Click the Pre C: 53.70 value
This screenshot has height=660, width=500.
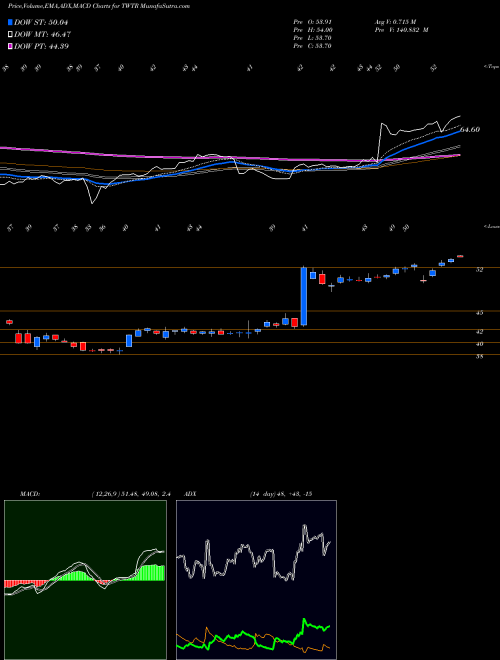click(313, 46)
